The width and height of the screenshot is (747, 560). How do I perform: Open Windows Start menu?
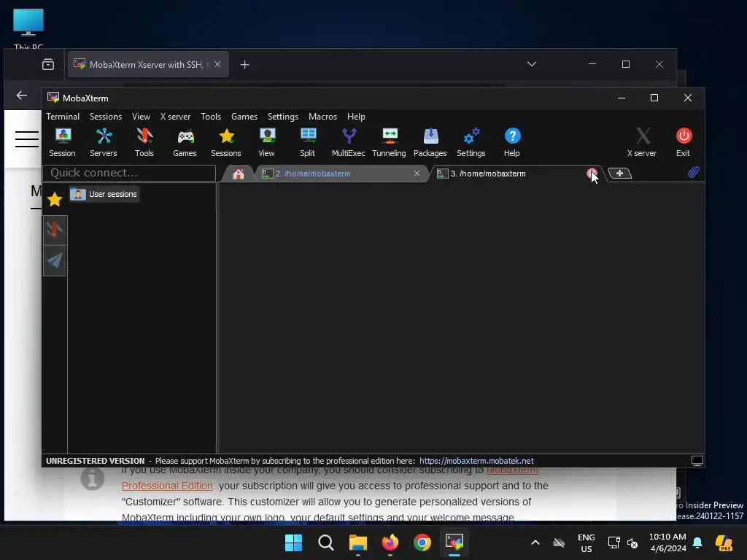(x=293, y=542)
